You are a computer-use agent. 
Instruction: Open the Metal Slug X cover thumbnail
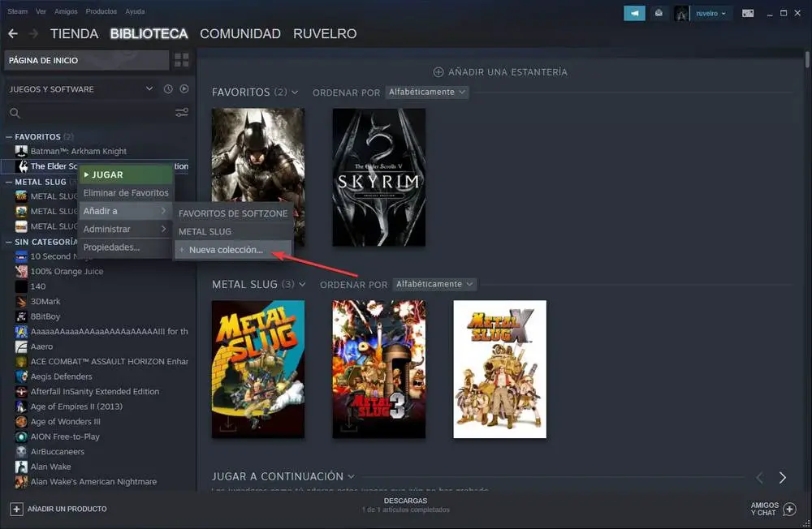click(499, 369)
